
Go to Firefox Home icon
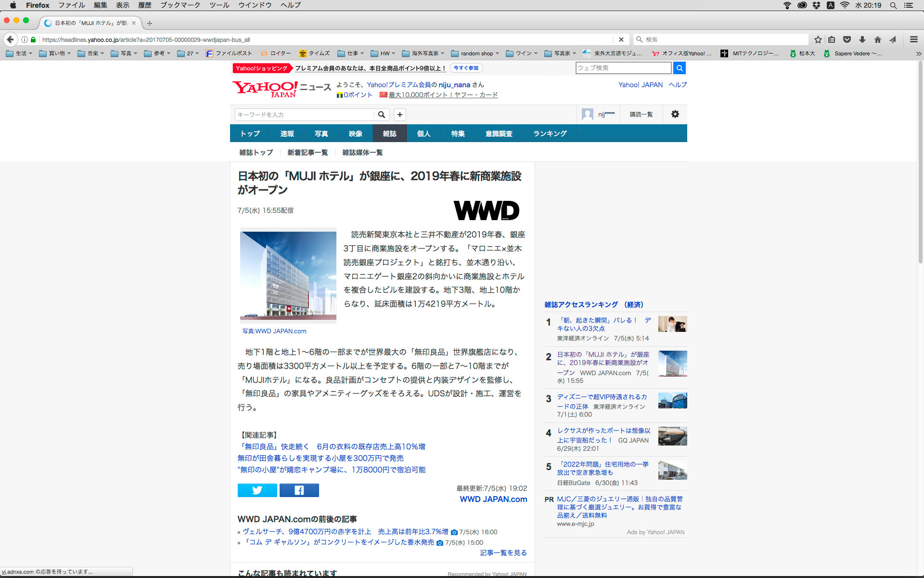878,39
